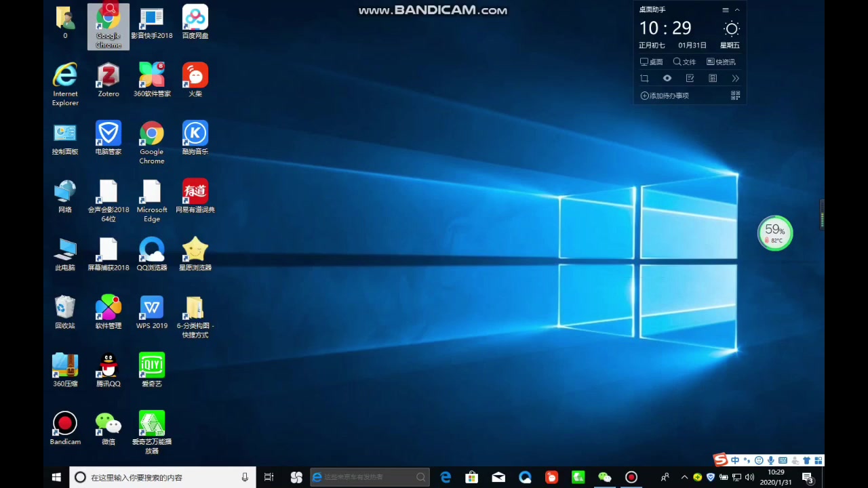Select the 屏幕捕获2018 shortcut

108,254
